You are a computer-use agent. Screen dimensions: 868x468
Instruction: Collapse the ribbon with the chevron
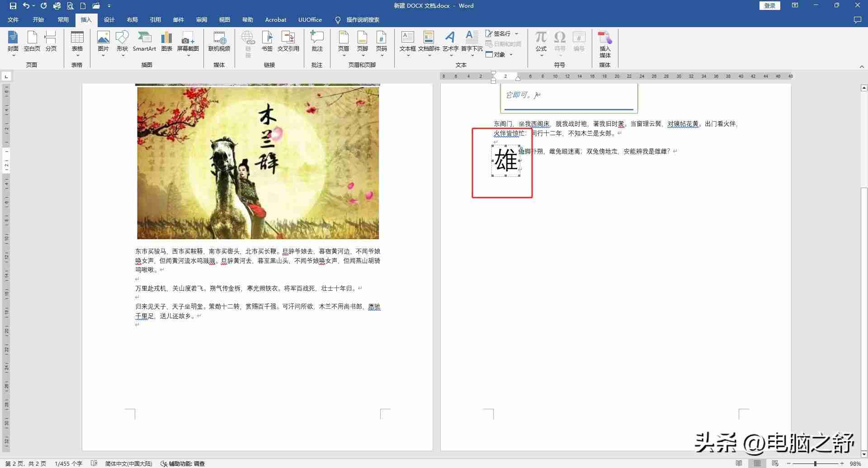862,66
